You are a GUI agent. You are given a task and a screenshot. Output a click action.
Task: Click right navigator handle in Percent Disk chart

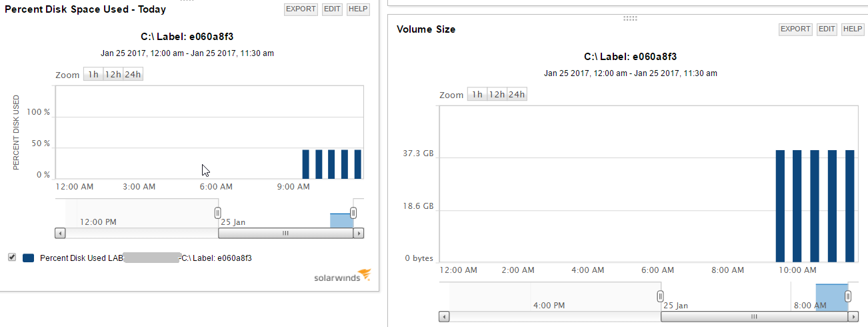pyautogui.click(x=353, y=213)
